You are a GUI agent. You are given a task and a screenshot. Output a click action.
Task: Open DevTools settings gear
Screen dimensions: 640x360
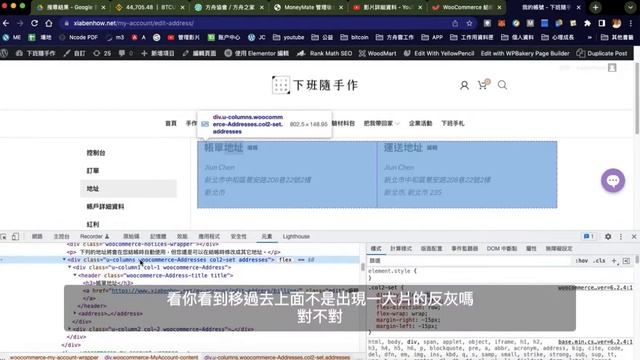coord(608,236)
